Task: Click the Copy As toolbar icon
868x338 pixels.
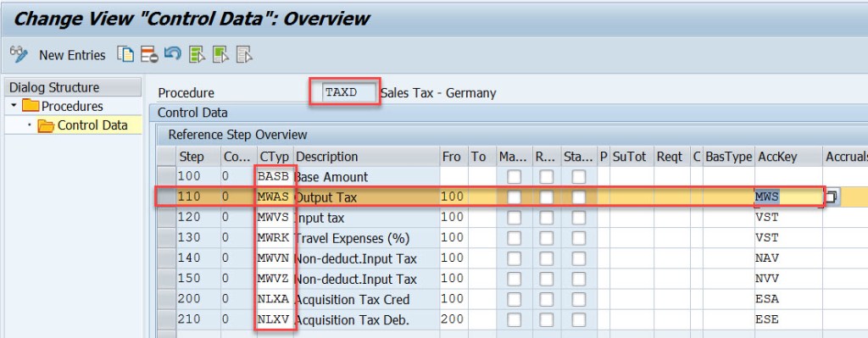Action: coord(125,54)
